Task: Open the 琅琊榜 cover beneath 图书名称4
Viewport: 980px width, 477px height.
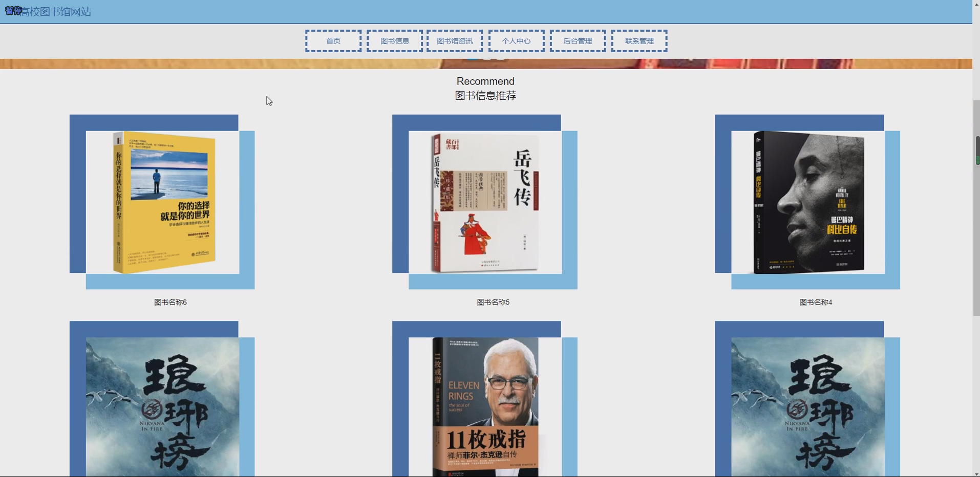Action: click(808, 407)
